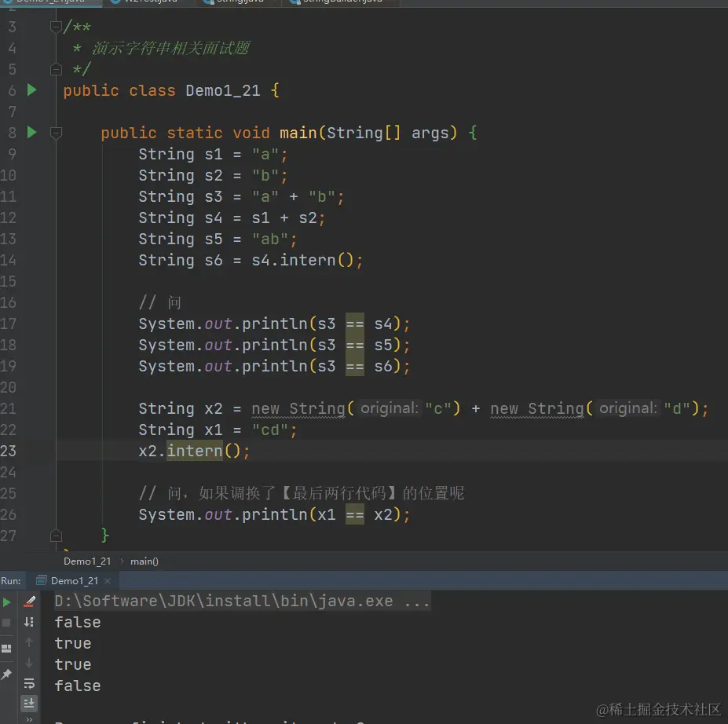Run main method from gutter arrow on line 8
Viewport: 728px width, 724px height.
tap(31, 132)
